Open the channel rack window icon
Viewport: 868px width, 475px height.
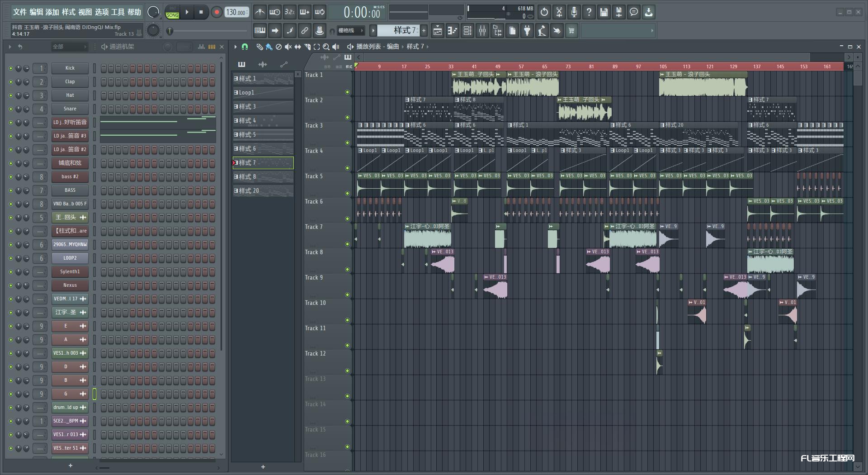(x=467, y=31)
